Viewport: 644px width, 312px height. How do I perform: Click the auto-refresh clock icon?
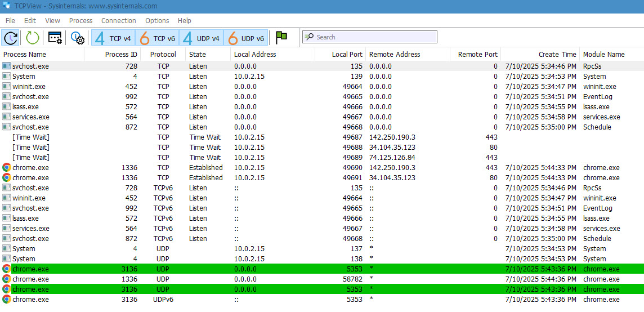10,38
